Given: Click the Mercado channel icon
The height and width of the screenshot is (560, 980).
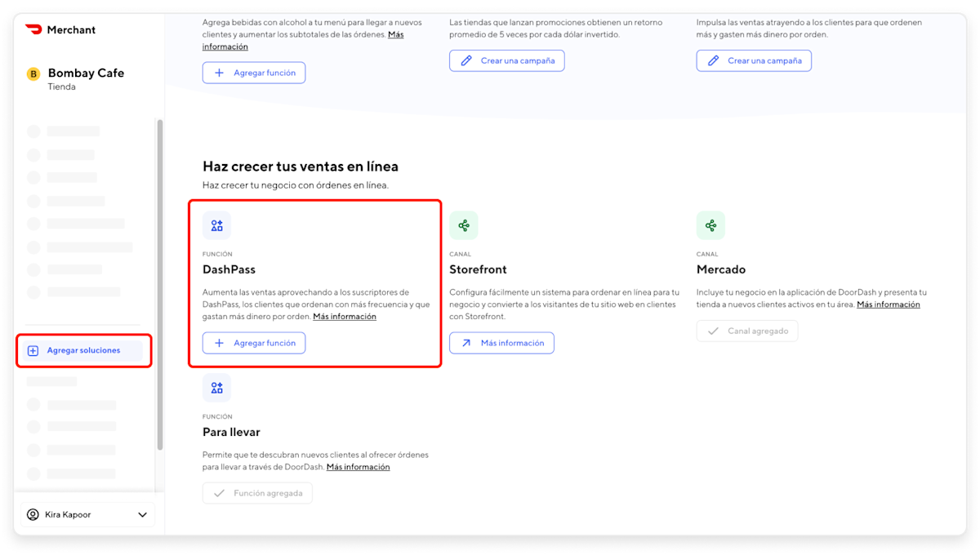Looking at the screenshot, I should [710, 225].
